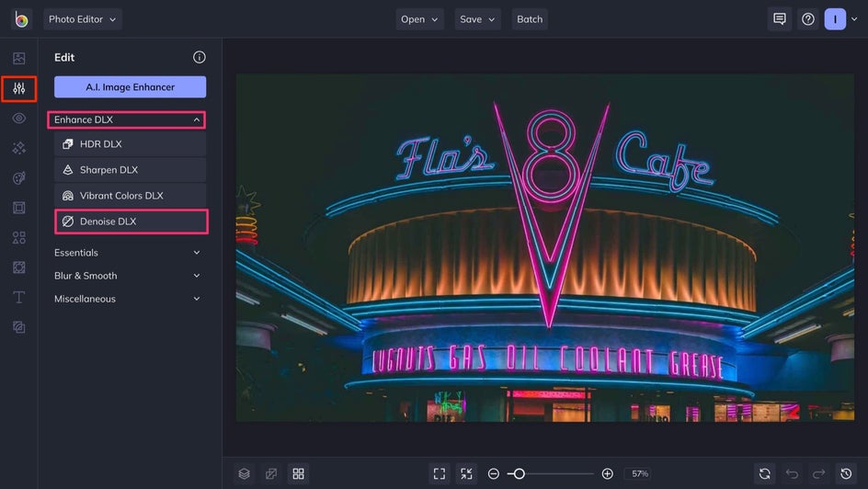Open the history clock icon
This screenshot has width=868, height=489.
[x=846, y=473]
